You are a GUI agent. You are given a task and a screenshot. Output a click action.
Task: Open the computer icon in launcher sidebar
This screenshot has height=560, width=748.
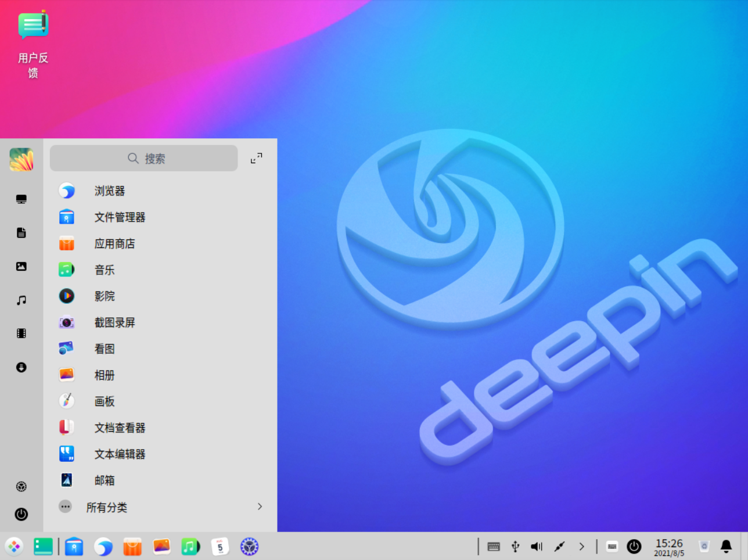[x=21, y=199]
